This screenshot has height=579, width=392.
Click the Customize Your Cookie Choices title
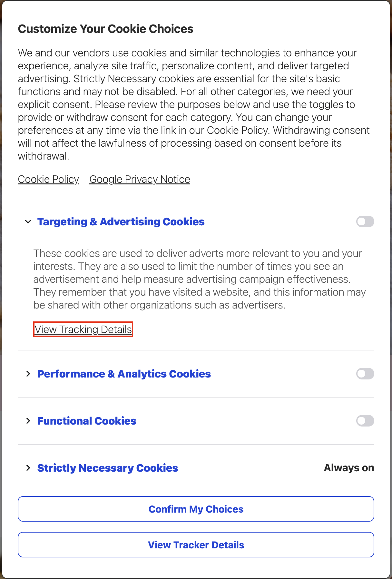[106, 29]
